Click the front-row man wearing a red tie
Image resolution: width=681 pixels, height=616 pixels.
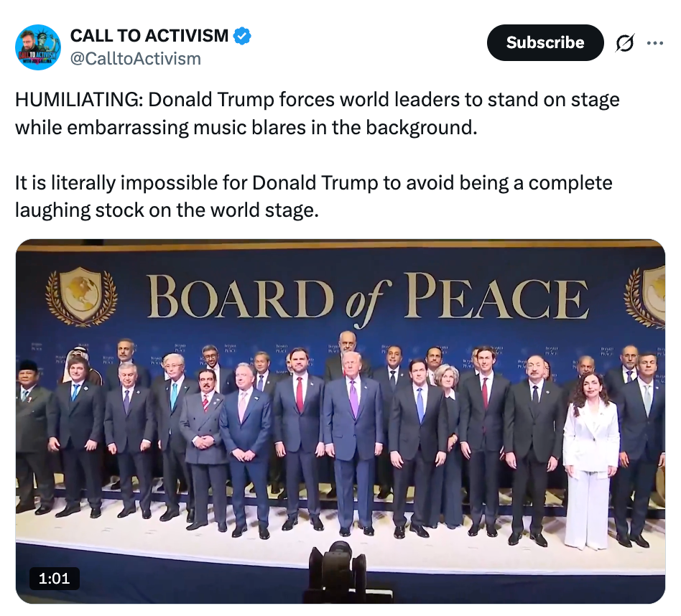[x=299, y=431]
